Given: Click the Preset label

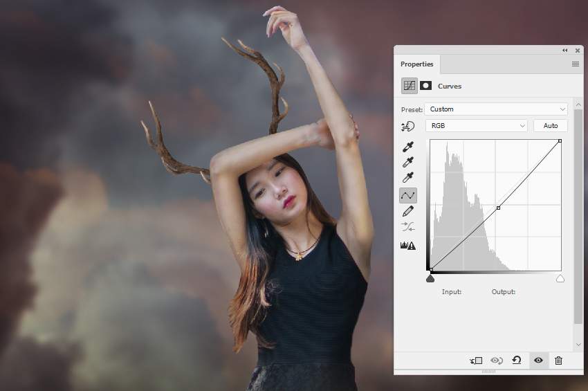Looking at the screenshot, I should (412, 109).
